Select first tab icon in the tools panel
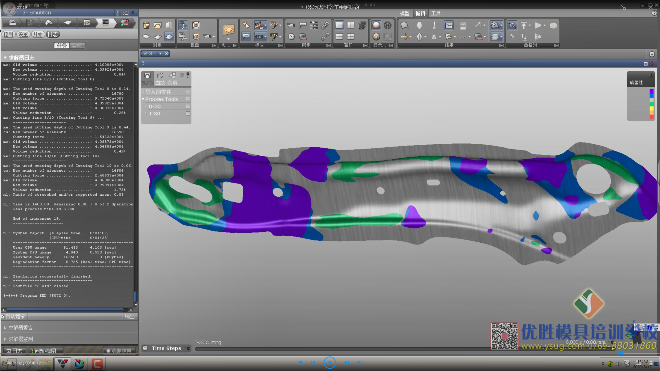 click(x=147, y=77)
